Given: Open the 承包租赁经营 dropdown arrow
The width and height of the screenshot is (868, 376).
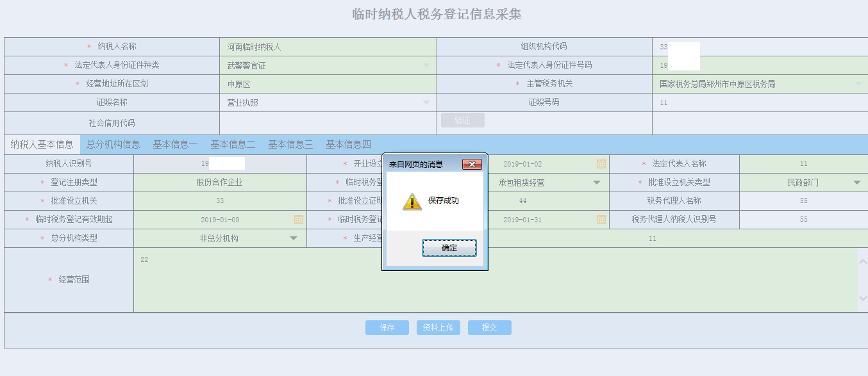Looking at the screenshot, I should [x=596, y=183].
